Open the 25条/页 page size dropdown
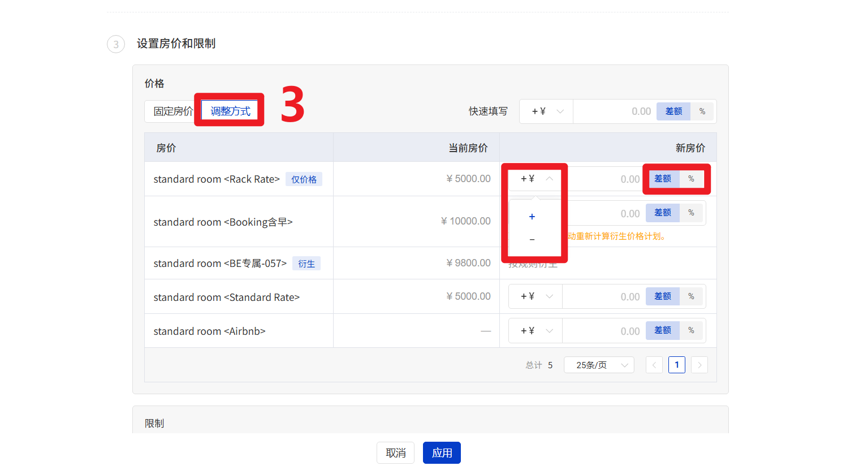 [x=599, y=365]
